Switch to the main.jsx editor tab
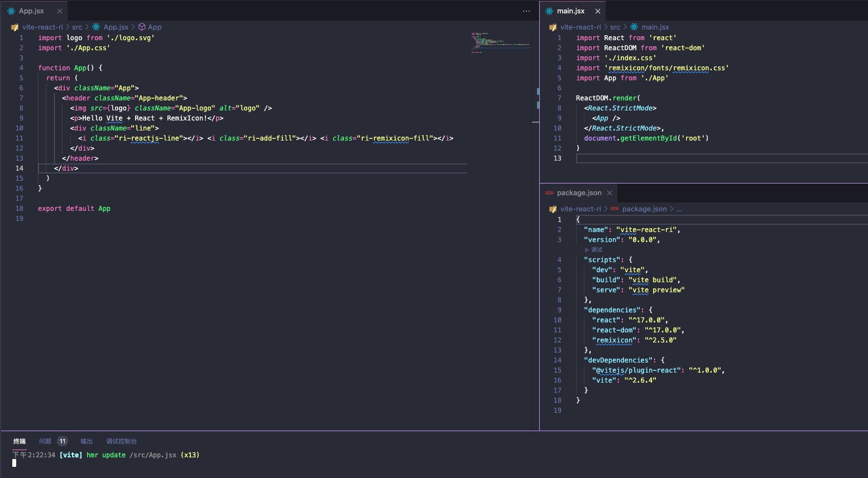Screen dimensions: 868x478 pos(570,11)
